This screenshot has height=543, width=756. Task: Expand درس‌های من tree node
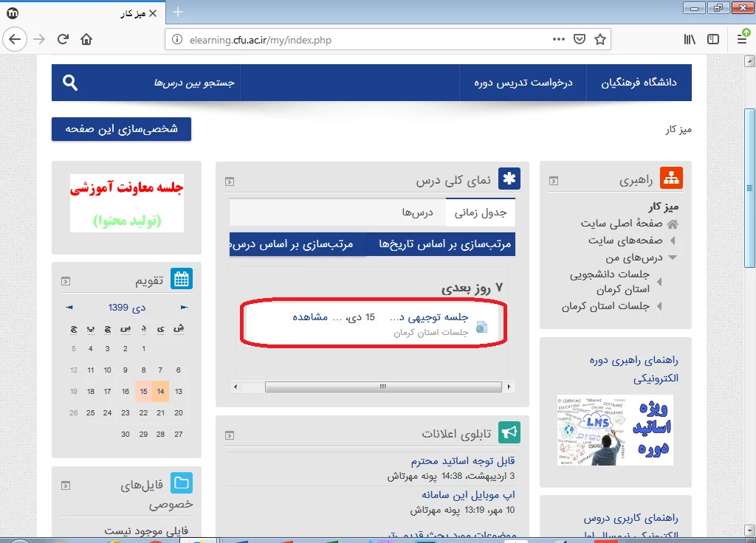coord(673,258)
